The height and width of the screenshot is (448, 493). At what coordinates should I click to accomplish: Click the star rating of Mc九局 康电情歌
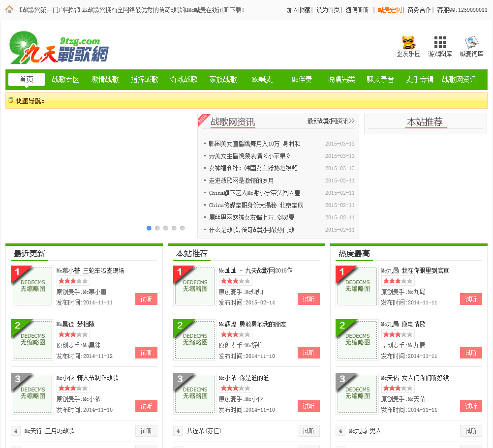[x=398, y=334]
